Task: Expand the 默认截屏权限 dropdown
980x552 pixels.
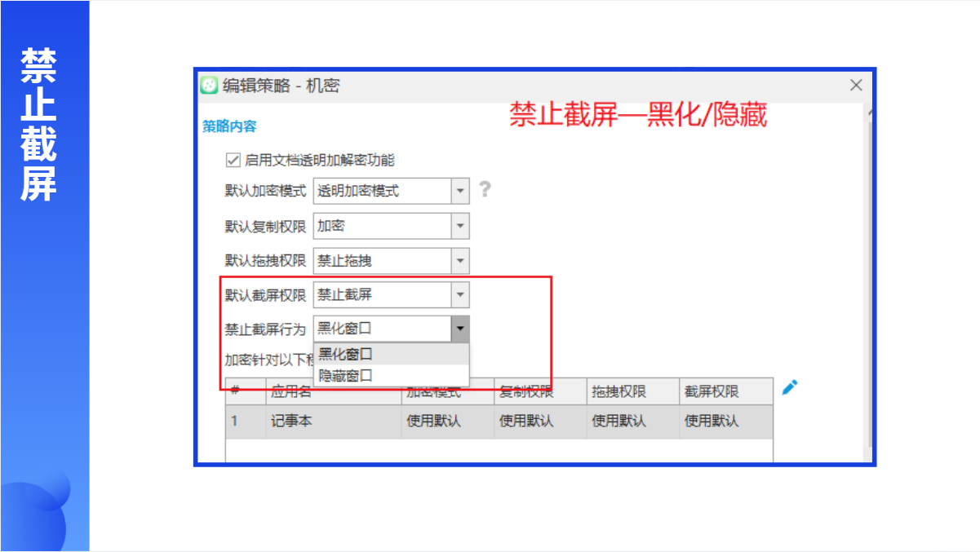Action: (x=460, y=295)
